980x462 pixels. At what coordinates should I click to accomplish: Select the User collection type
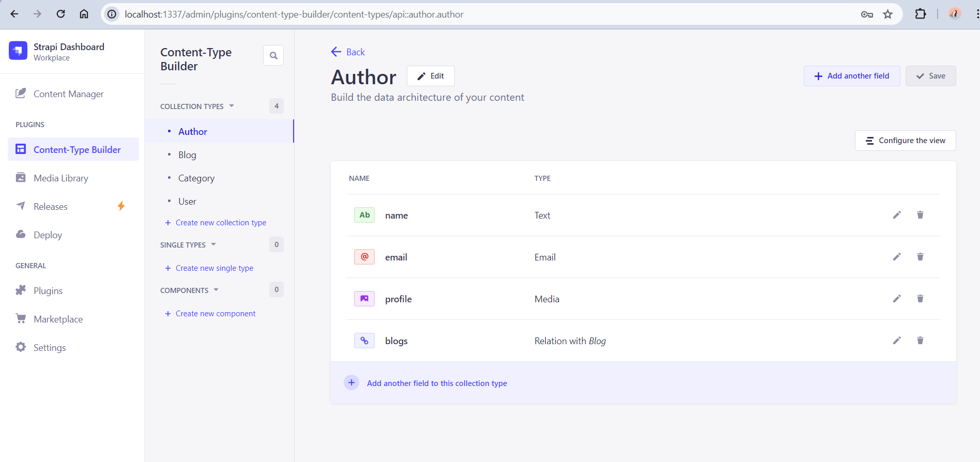click(x=219, y=201)
